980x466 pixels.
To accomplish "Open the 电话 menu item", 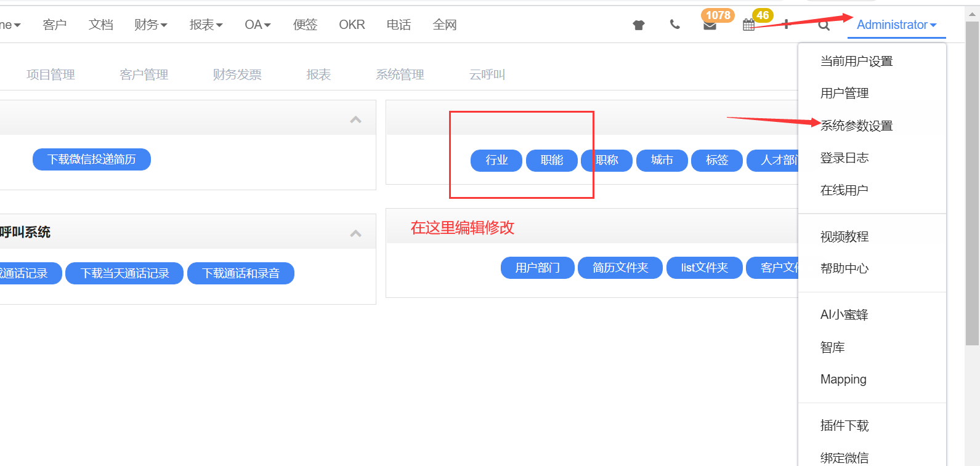I will pyautogui.click(x=399, y=25).
